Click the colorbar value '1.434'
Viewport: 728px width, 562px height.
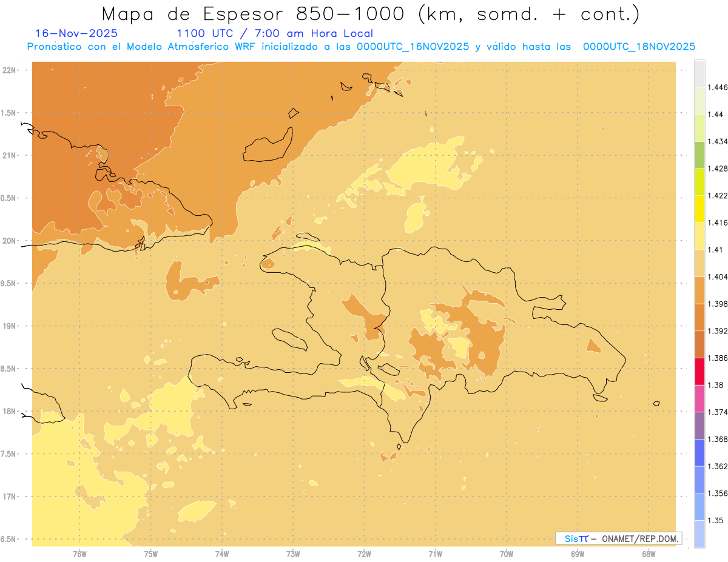pyautogui.click(x=718, y=141)
